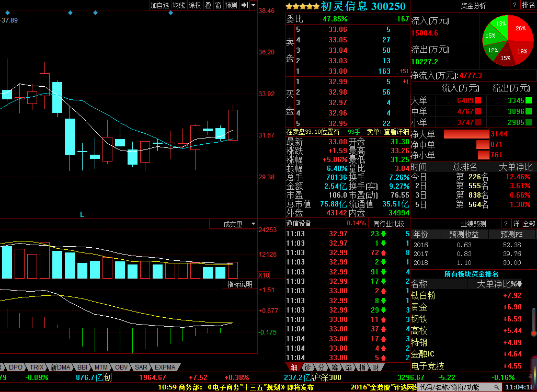This screenshot has width=537, height=392.
Task: Open 同行业比较 industry comparison
Action: 389,224
